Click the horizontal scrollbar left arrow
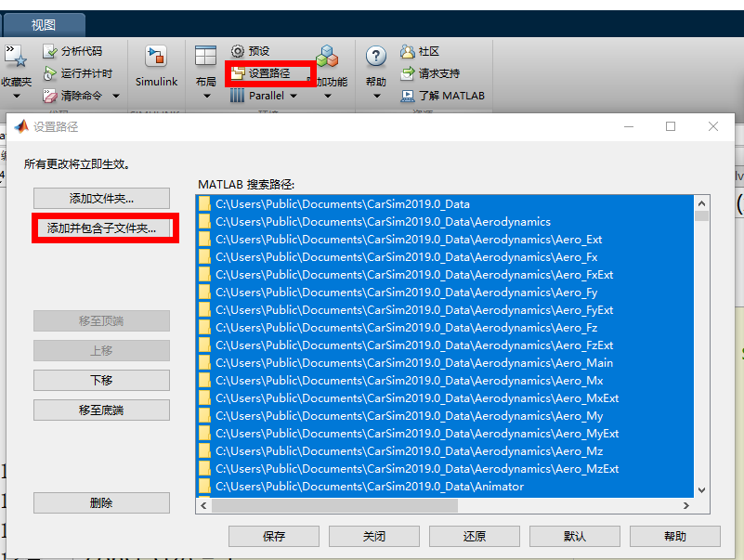Screen dimensions: 744x560 click(x=203, y=506)
